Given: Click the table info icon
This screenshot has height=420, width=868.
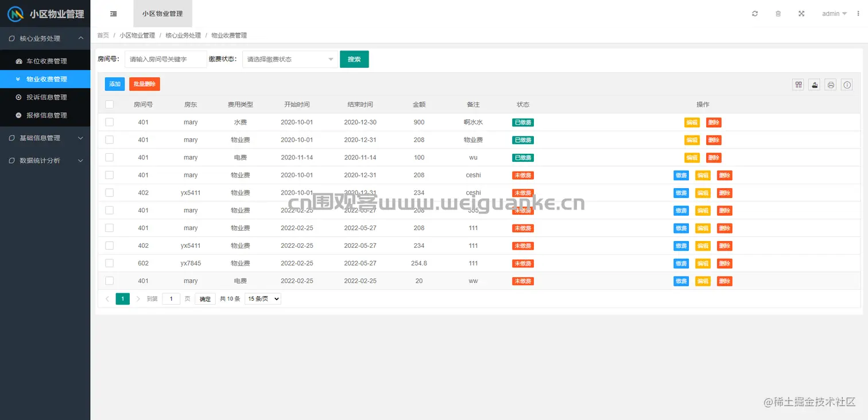Looking at the screenshot, I should 847,85.
